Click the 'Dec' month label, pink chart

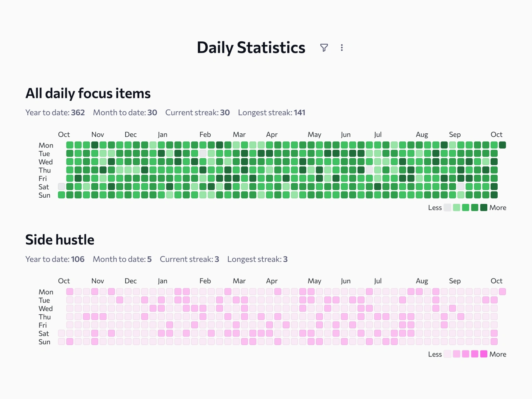point(130,281)
